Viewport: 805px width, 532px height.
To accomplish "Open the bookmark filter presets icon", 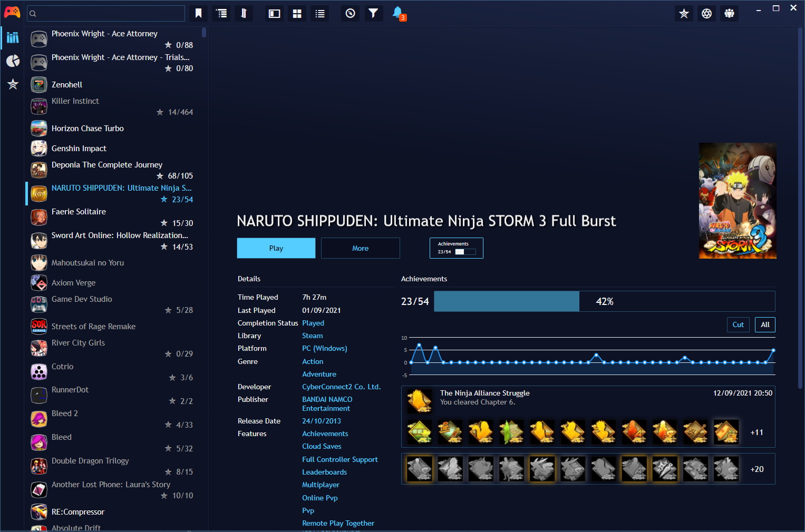I will [199, 13].
